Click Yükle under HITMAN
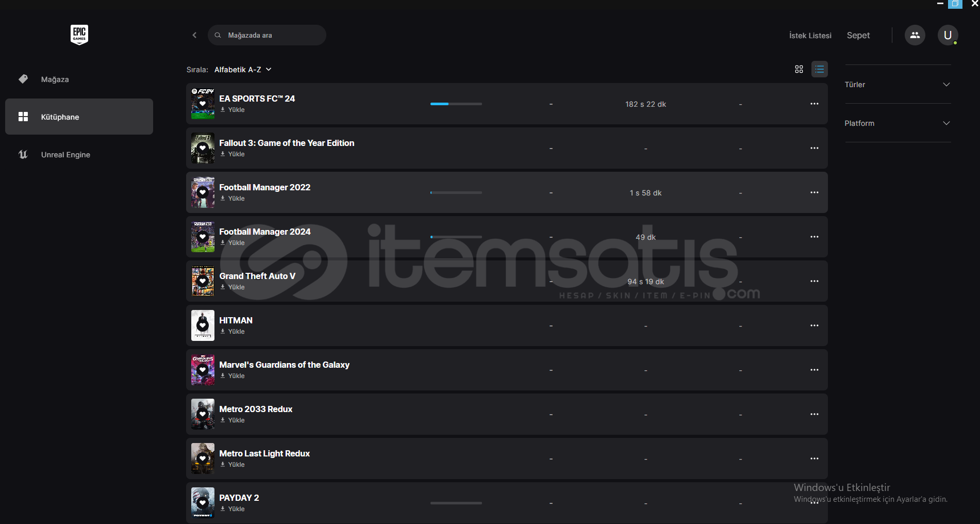 click(232, 332)
